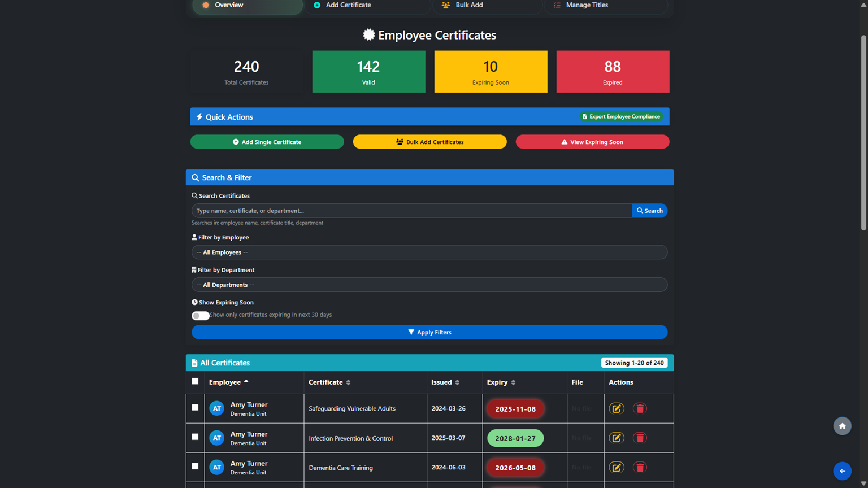Click the Quick Actions header label
868x488 pixels.
224,117
